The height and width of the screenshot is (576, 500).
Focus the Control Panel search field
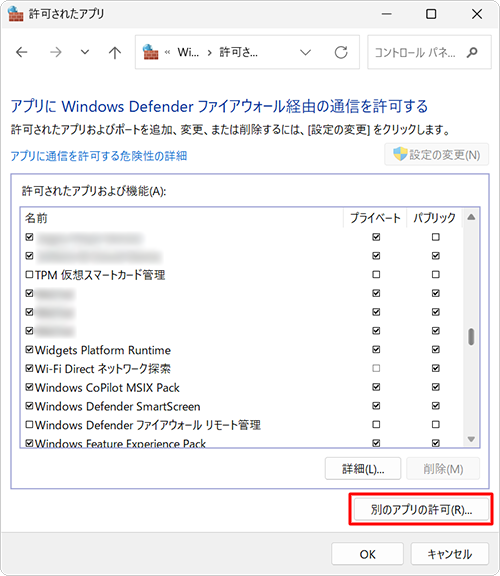429,52
